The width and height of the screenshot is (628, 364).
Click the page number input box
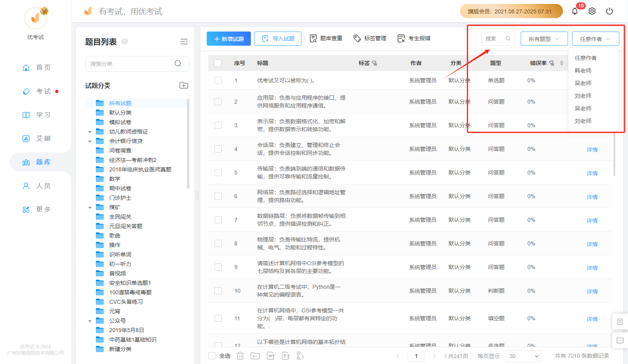[416, 356]
